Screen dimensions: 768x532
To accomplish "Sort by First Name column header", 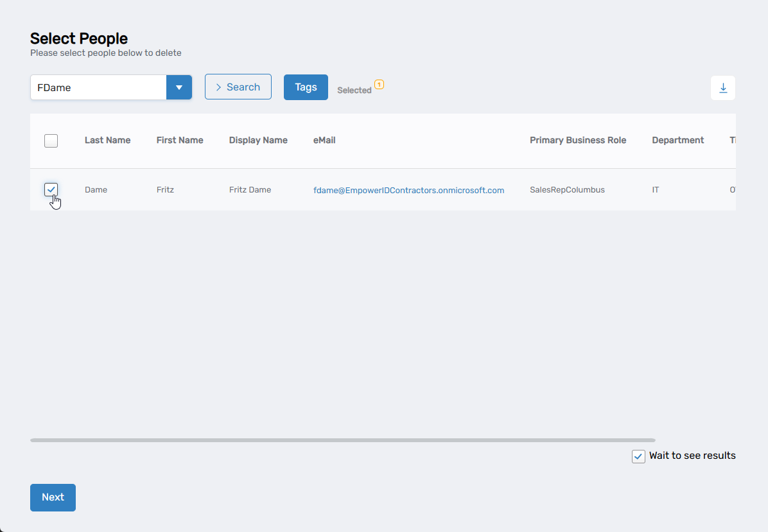I will pos(180,141).
